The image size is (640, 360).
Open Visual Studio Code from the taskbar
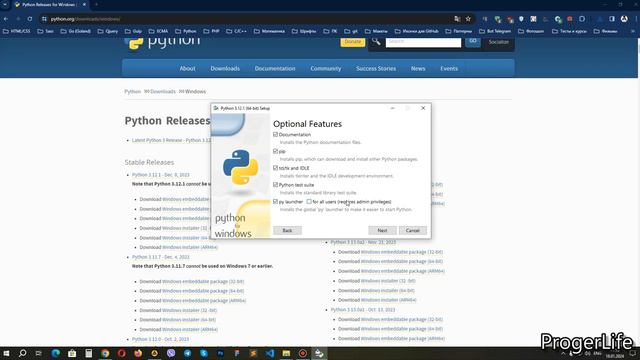[x=270, y=353]
